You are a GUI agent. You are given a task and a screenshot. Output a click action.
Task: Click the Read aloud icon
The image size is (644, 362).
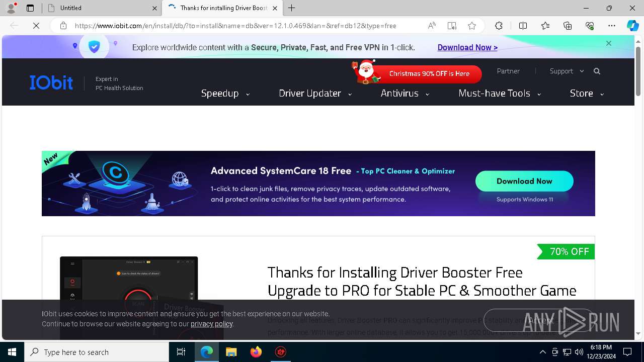pos(432,26)
